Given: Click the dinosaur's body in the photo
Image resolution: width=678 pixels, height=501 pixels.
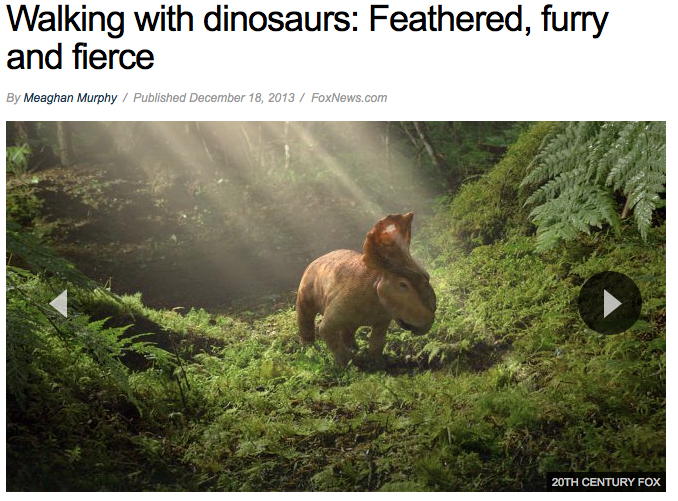Looking at the screenshot, I should click(x=345, y=302).
